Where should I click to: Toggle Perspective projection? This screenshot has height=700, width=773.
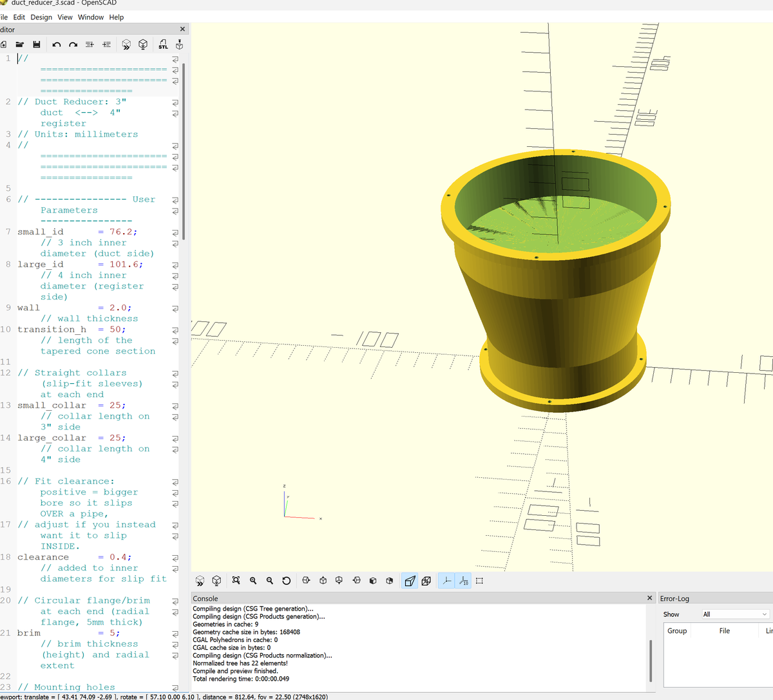410,581
